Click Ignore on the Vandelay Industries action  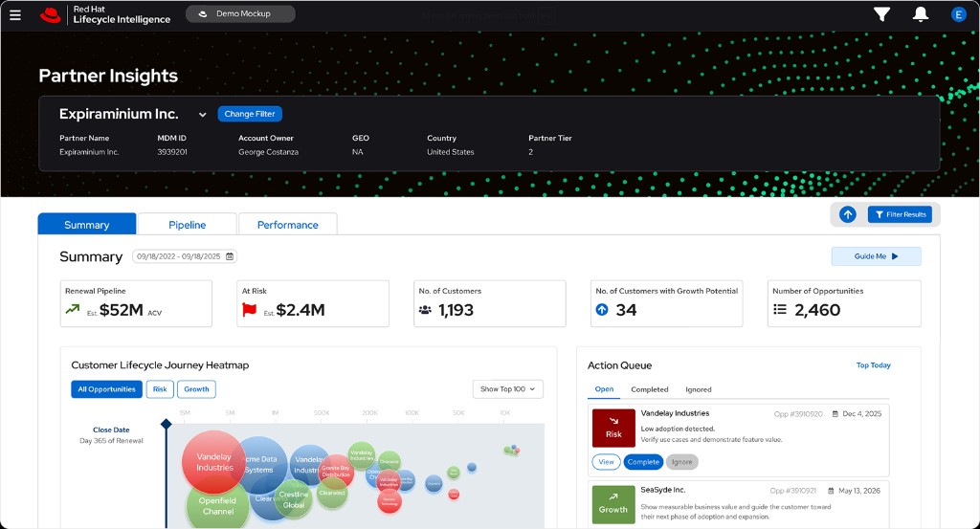[x=681, y=462]
